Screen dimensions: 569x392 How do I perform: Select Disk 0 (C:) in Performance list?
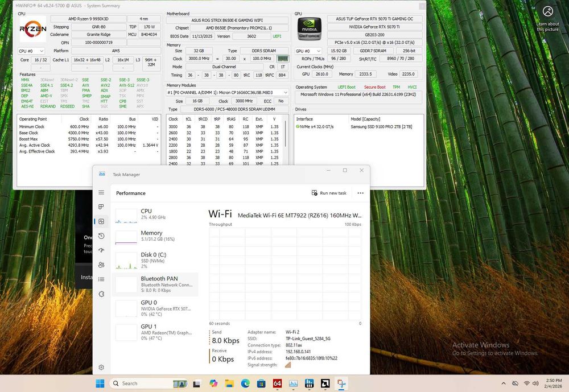point(156,260)
